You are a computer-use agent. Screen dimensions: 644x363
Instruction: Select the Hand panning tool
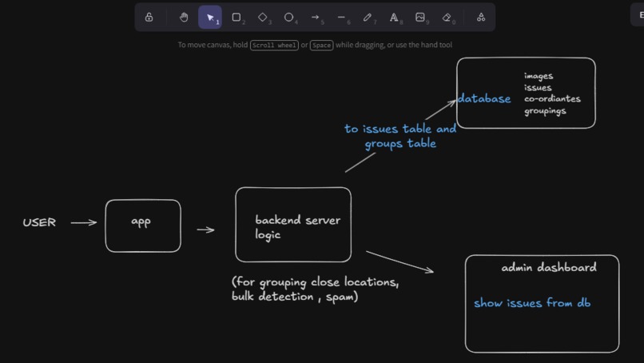coord(184,18)
